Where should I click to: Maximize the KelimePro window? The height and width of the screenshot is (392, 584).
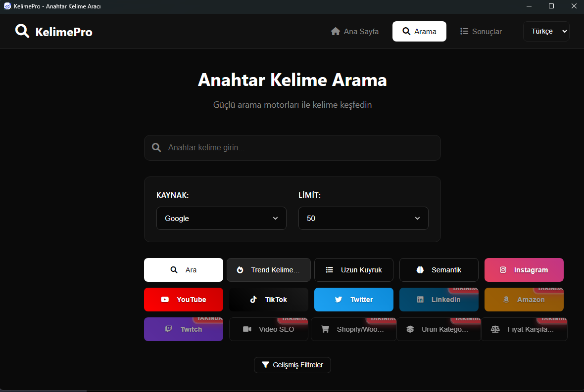click(x=551, y=6)
